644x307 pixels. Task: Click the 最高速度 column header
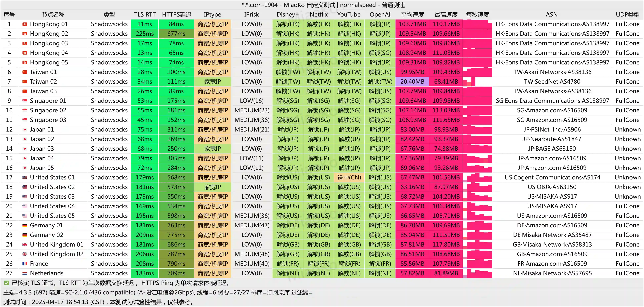446,15
